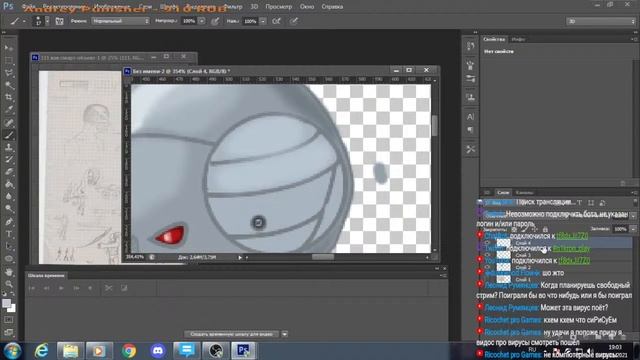Click the timeline play button
640x360 pixels.
pyautogui.click(x=61, y=288)
